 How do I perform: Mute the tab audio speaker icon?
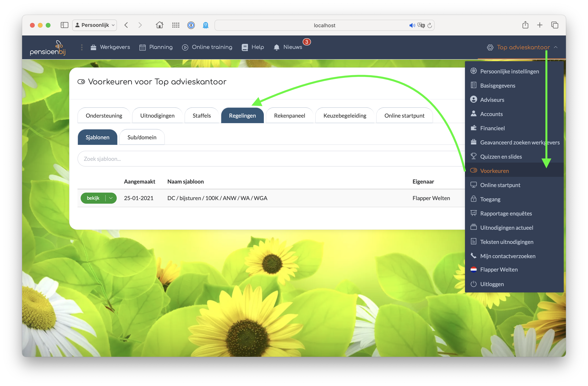pyautogui.click(x=412, y=25)
